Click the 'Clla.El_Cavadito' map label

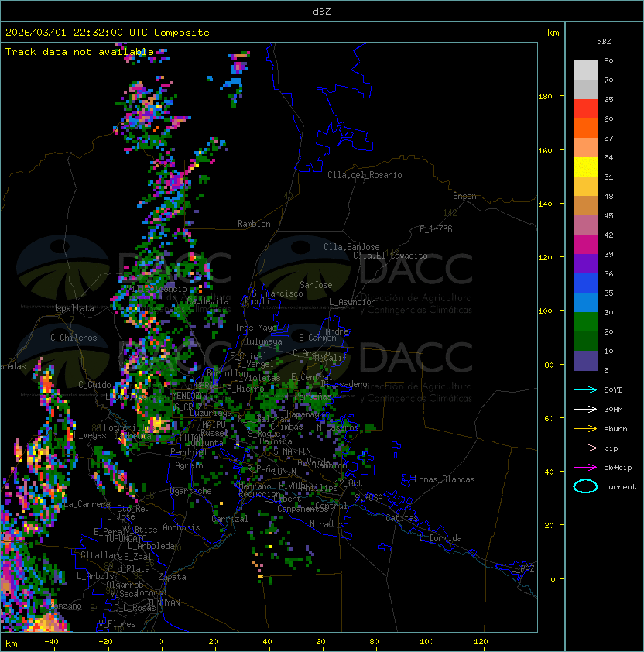[x=390, y=256]
